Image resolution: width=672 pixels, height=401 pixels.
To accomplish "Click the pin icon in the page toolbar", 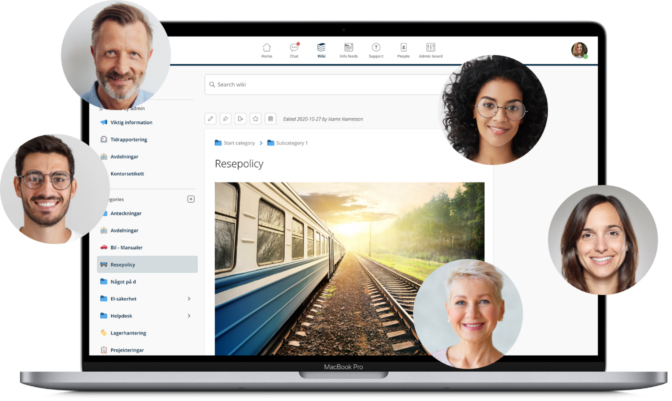I will pyautogui.click(x=226, y=119).
